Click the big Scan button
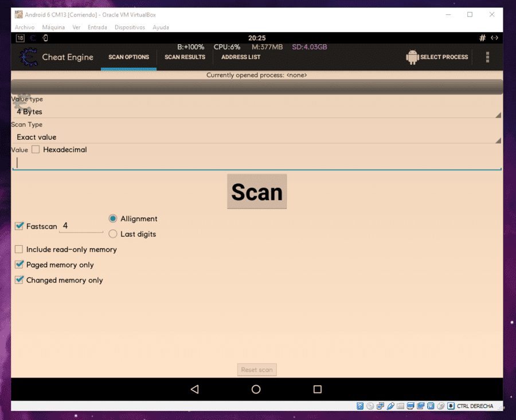 pos(257,191)
